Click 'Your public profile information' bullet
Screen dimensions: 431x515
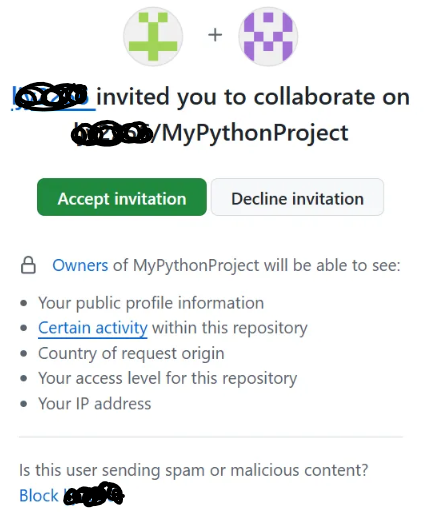(151, 303)
